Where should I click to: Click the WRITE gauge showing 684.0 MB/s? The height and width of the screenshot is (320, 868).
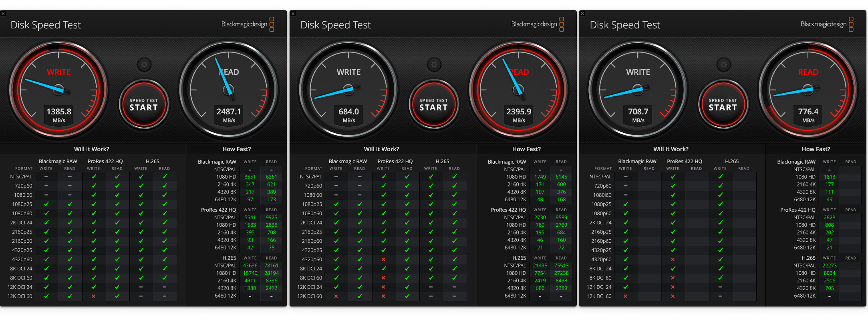pos(348,90)
